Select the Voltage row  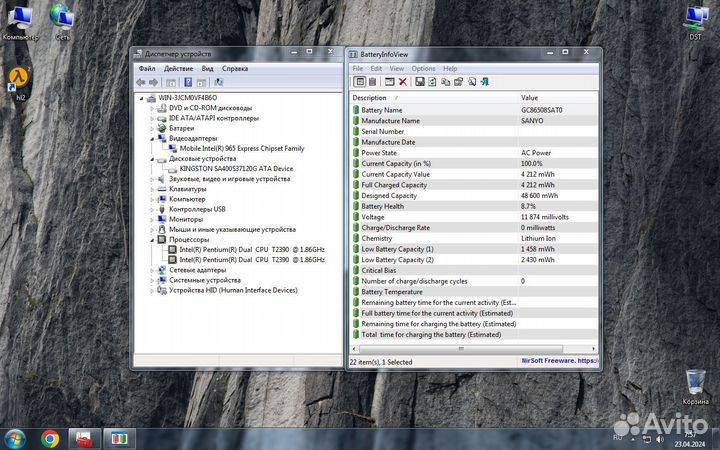pyautogui.click(x=474, y=217)
